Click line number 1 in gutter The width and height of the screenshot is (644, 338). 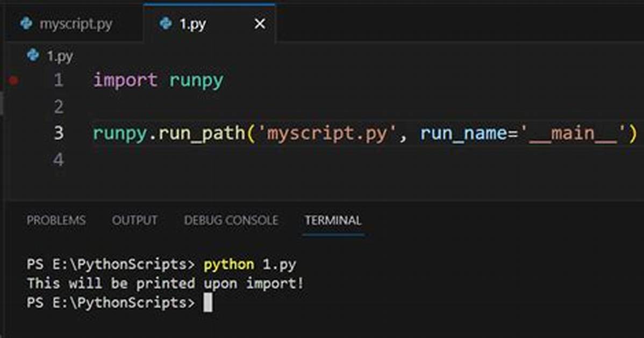coord(59,80)
